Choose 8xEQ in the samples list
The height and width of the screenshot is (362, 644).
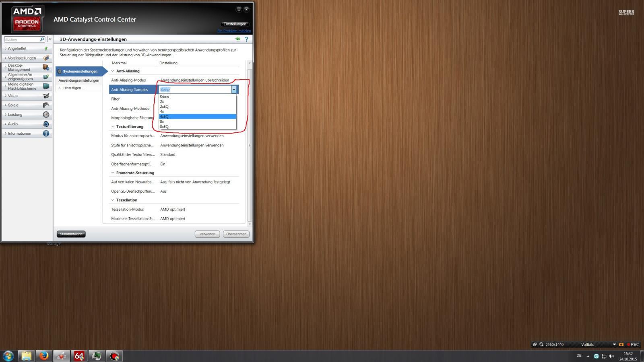[197, 127]
